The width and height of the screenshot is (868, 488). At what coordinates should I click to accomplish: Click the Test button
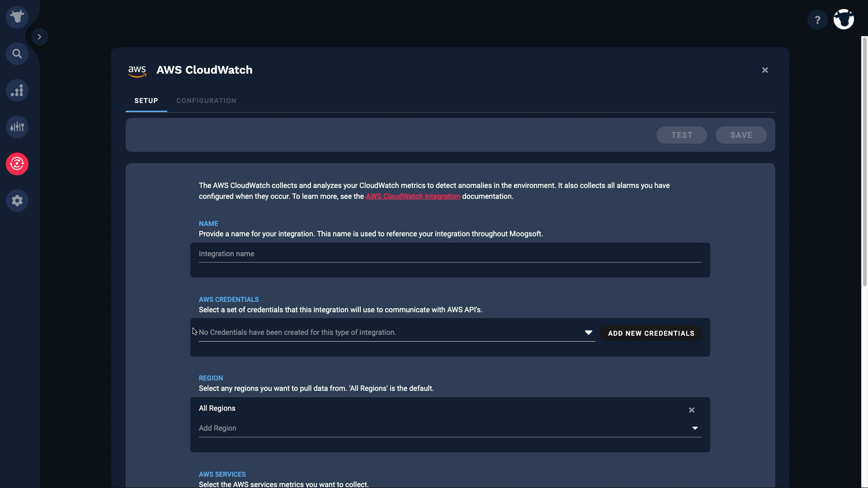pyautogui.click(x=682, y=135)
